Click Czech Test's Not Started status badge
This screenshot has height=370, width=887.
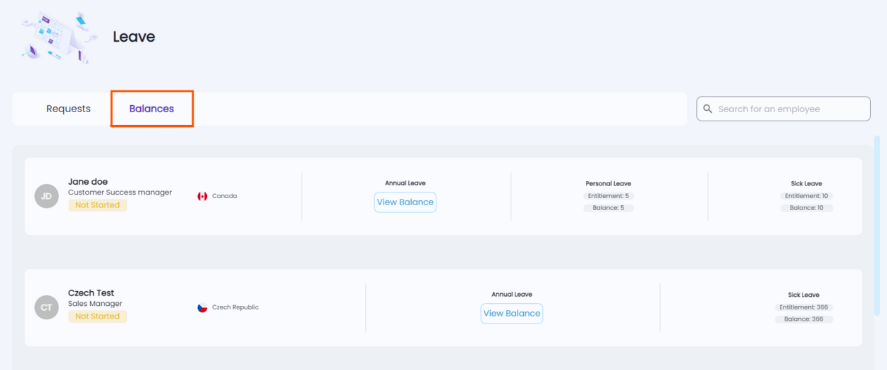pos(97,316)
